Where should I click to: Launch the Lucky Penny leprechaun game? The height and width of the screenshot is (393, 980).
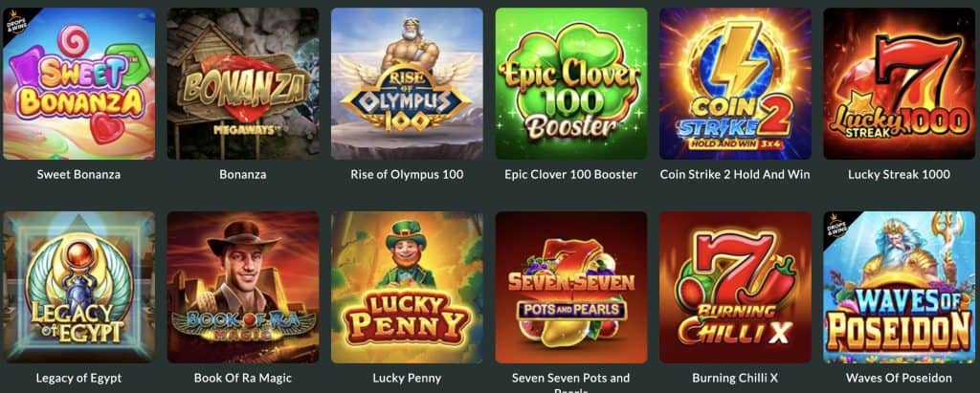[x=407, y=288]
